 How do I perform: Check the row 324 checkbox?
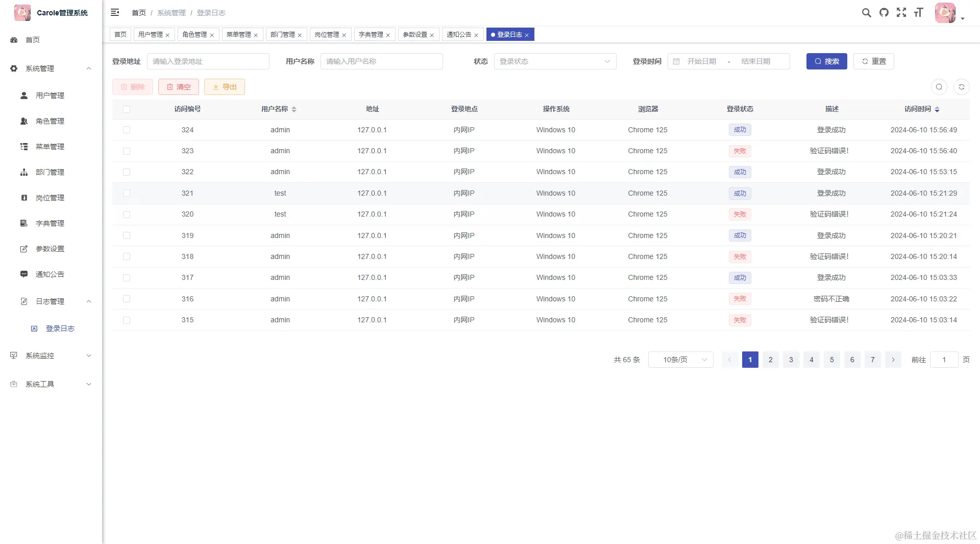click(127, 130)
